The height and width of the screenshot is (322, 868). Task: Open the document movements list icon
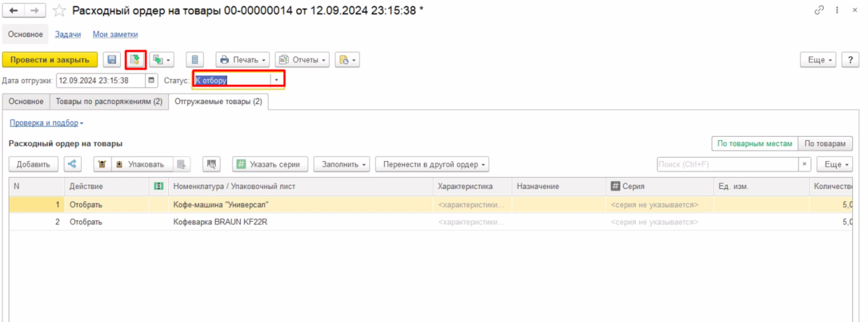195,60
